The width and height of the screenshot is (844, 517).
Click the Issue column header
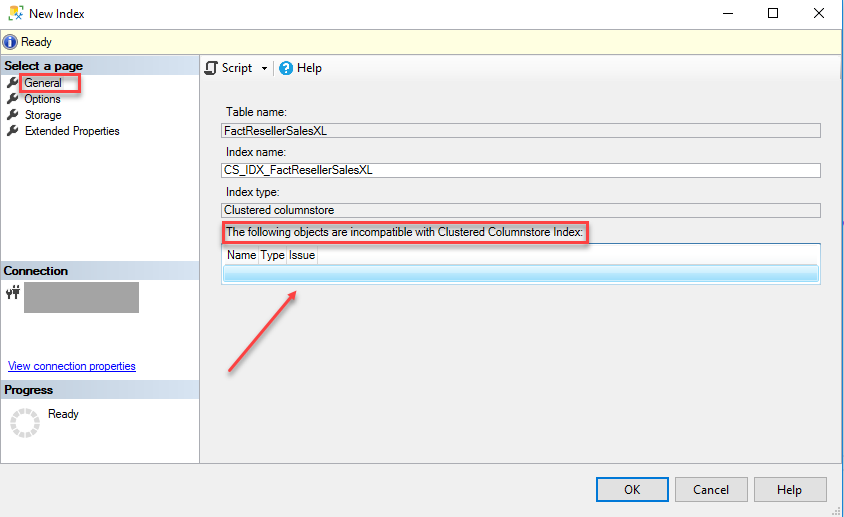click(x=302, y=255)
